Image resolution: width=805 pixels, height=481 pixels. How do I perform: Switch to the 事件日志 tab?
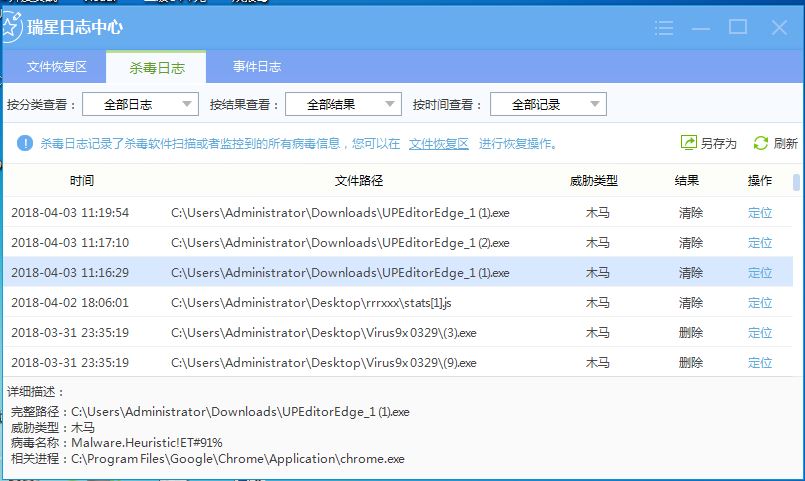click(x=257, y=67)
